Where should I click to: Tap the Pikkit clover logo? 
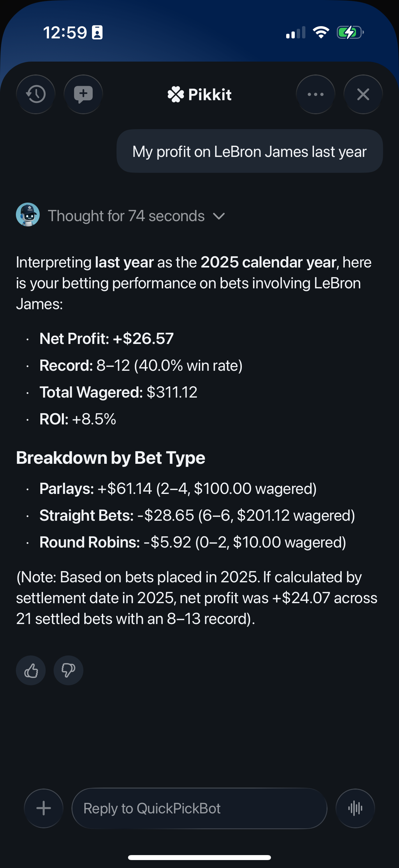pyautogui.click(x=176, y=94)
